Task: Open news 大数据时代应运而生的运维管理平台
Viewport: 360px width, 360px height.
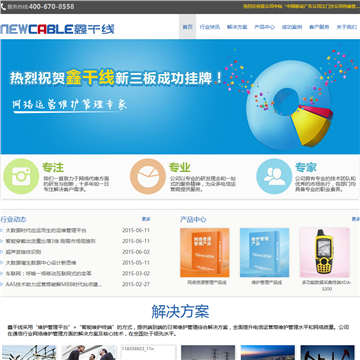Action: (x=46, y=230)
